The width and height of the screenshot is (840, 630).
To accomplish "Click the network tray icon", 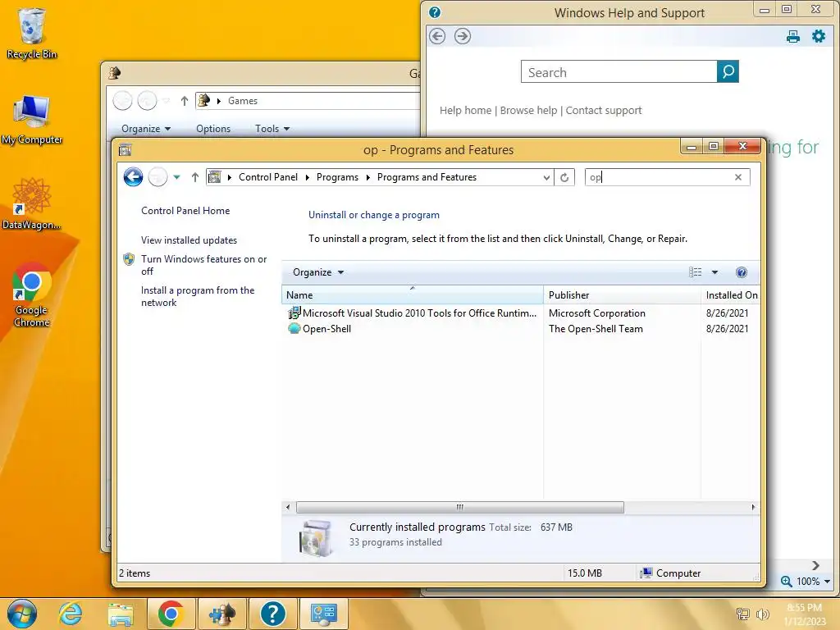I will pyautogui.click(x=743, y=614).
